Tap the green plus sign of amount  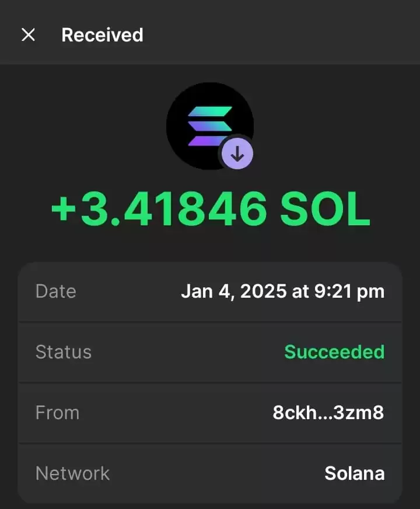point(64,210)
